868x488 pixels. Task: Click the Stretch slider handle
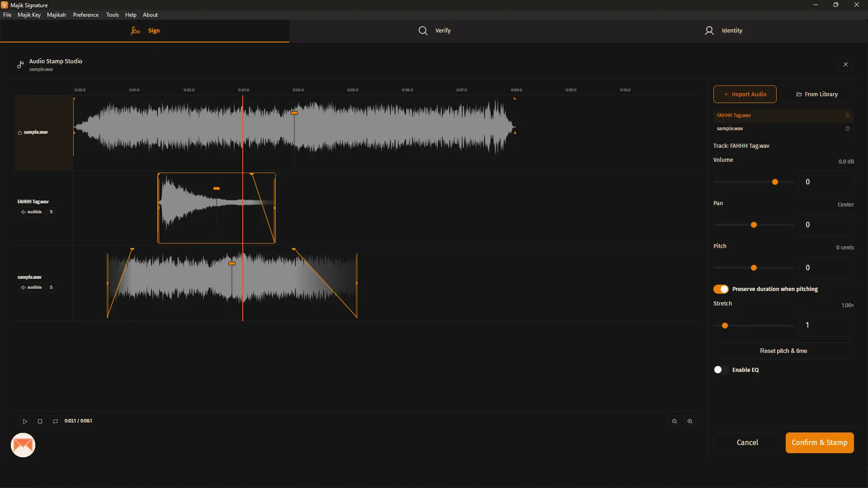[x=725, y=326]
